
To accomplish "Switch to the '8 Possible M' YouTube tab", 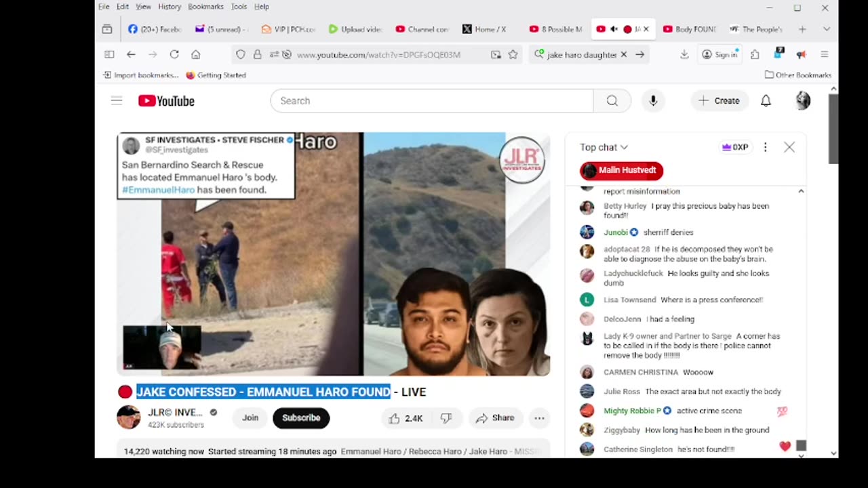I will click(x=555, y=29).
